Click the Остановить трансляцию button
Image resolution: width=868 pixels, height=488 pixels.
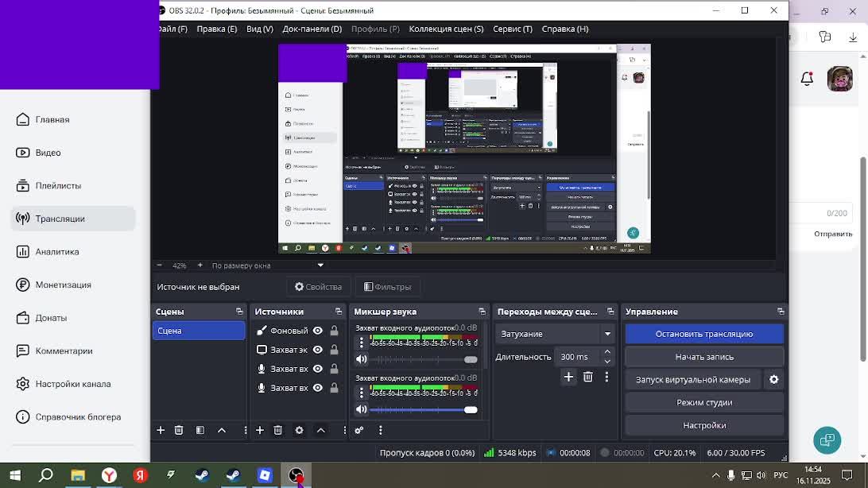tap(703, 334)
